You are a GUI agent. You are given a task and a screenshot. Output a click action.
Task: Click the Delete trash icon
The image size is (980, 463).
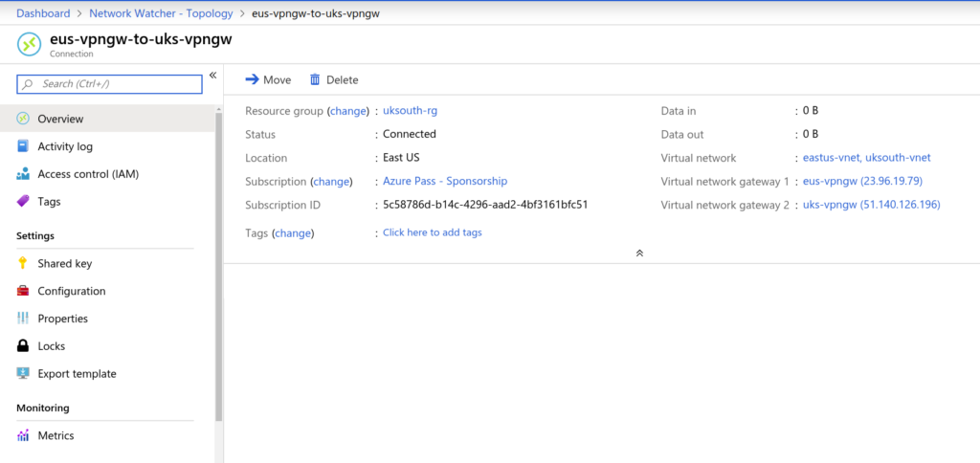pyautogui.click(x=315, y=79)
